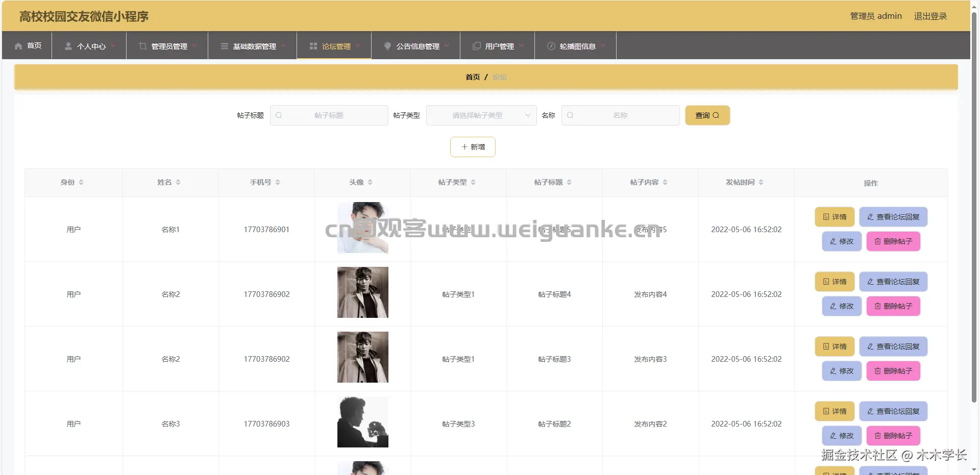The height and width of the screenshot is (475, 980).
Task: Open 详情 for the 名称1 row
Action: pos(835,217)
